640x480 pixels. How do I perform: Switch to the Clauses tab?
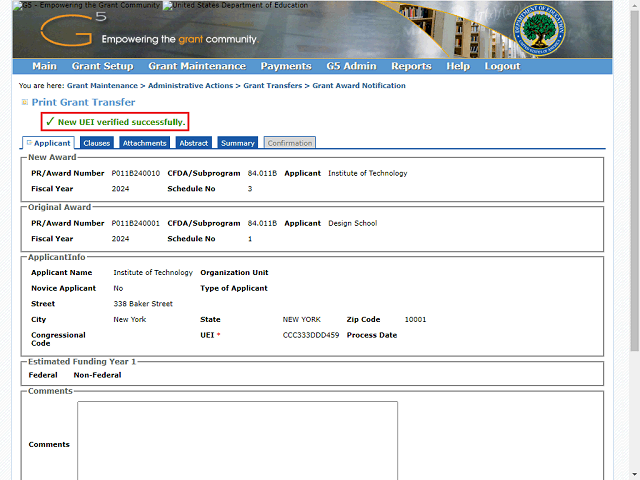tap(97, 143)
